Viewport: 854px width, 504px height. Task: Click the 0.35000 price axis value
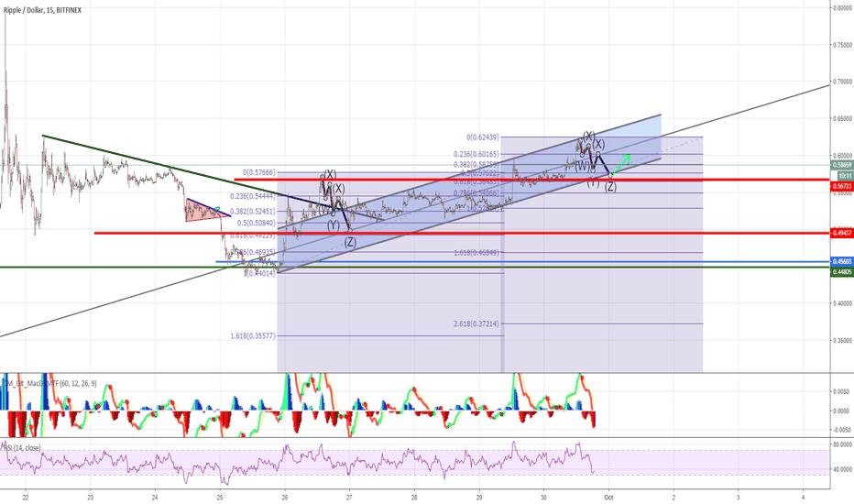click(x=843, y=340)
